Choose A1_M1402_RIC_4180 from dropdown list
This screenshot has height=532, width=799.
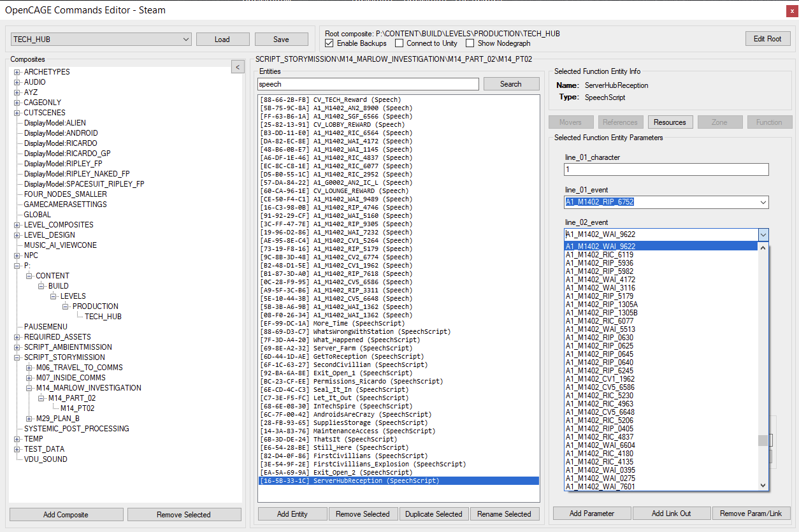click(x=661, y=453)
